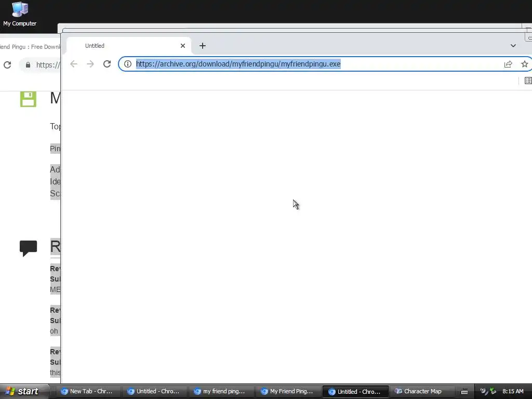Select the Untitled tab
The height and width of the screenshot is (399, 532).
(x=129, y=46)
